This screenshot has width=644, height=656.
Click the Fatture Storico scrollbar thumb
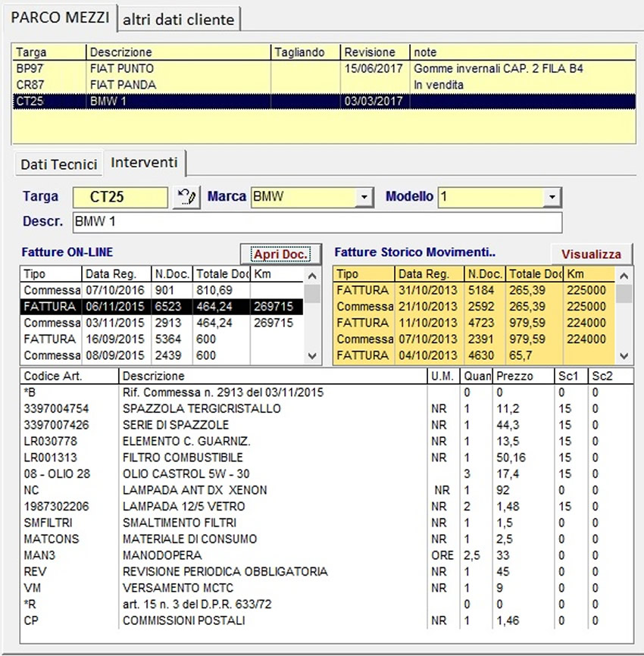pos(624,294)
